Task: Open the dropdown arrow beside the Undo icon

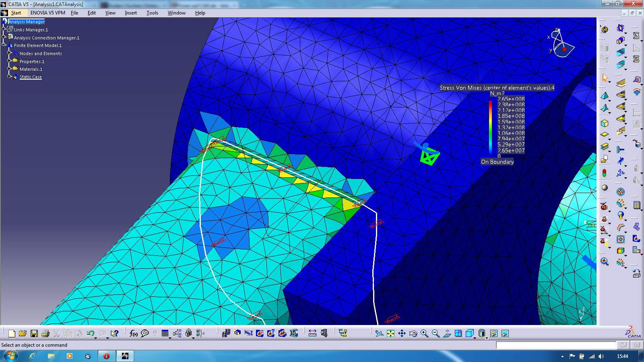Action: click(x=95, y=337)
